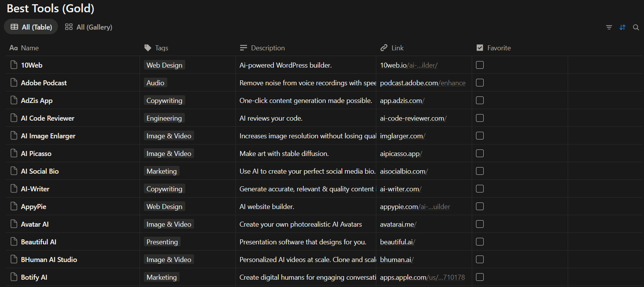Check Favorite box for Adobe Podcast

(480, 83)
